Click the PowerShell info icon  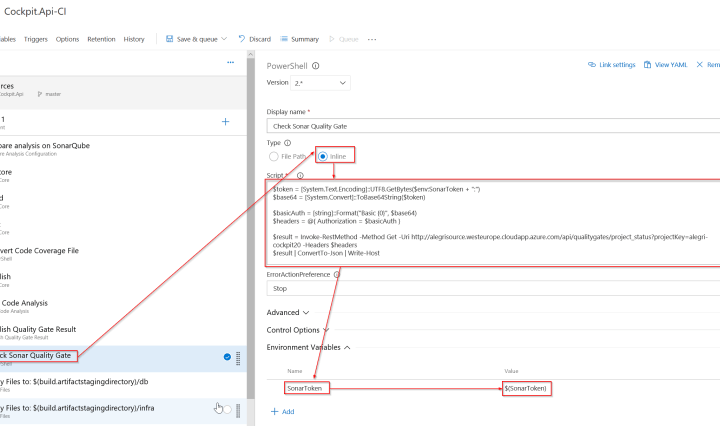[316, 65]
